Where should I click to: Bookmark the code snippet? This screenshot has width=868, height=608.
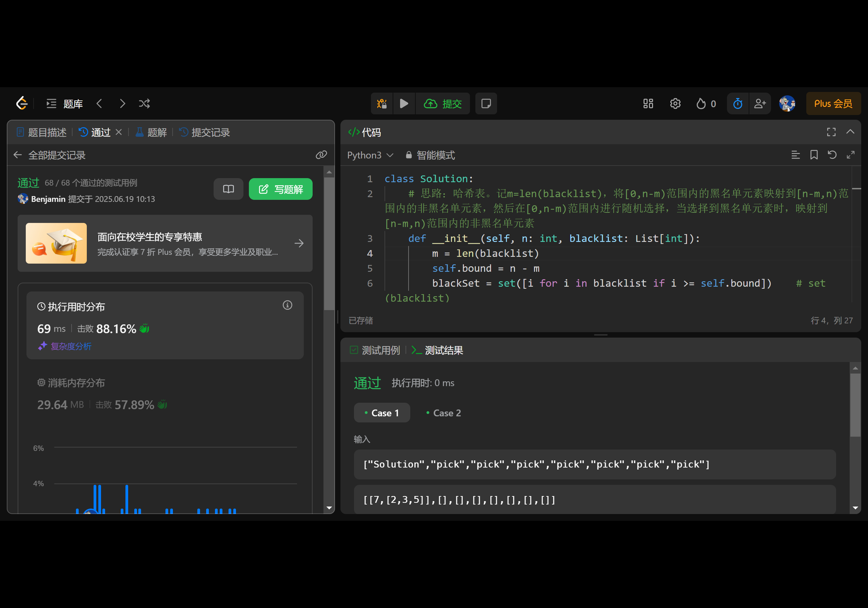pyautogui.click(x=814, y=155)
